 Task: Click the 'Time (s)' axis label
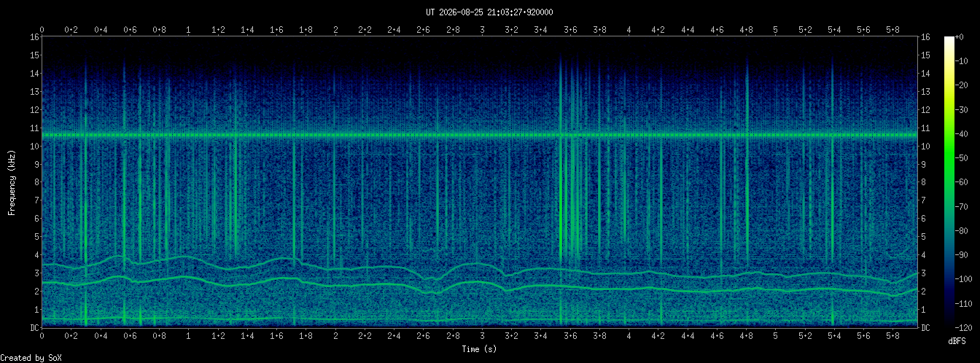[480, 349]
